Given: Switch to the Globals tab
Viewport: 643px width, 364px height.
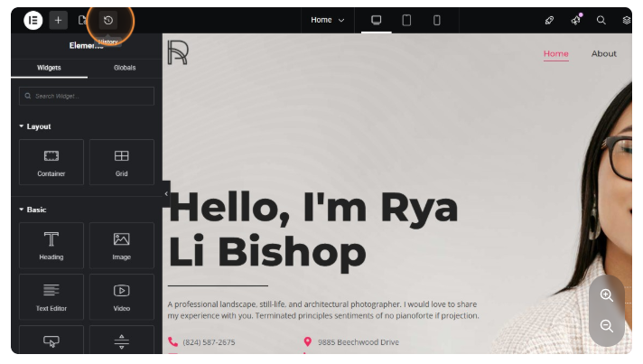Looking at the screenshot, I should coord(125,68).
